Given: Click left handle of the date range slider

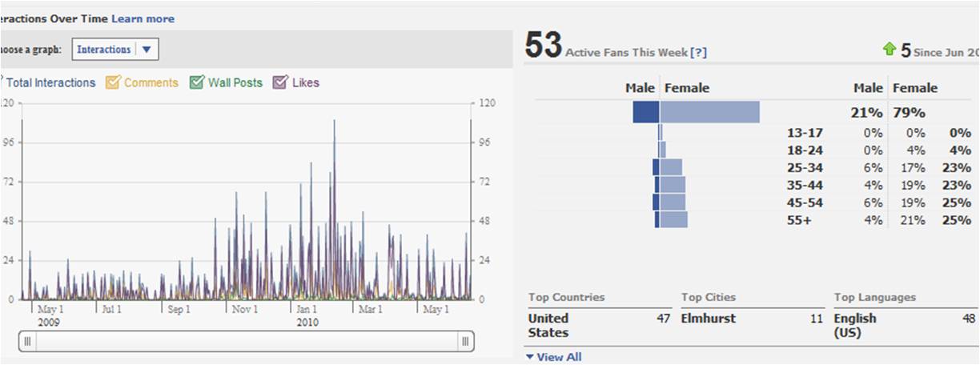Looking at the screenshot, I should [27, 342].
